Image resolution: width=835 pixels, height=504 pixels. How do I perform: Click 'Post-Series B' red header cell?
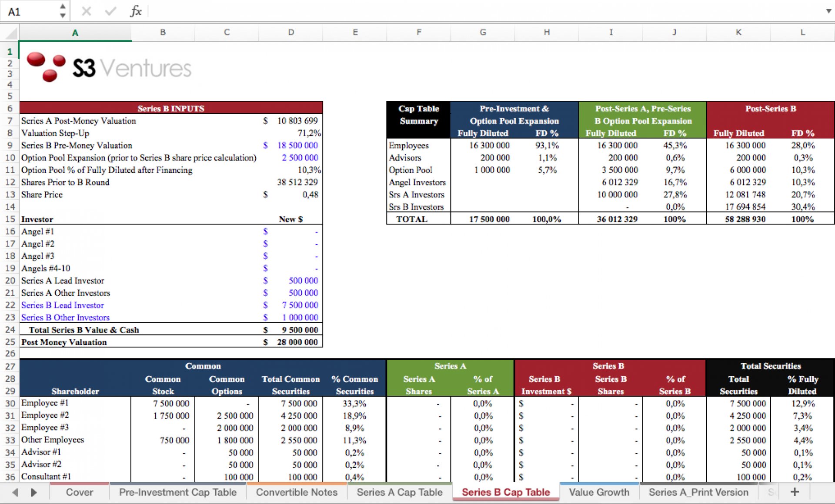click(x=771, y=109)
